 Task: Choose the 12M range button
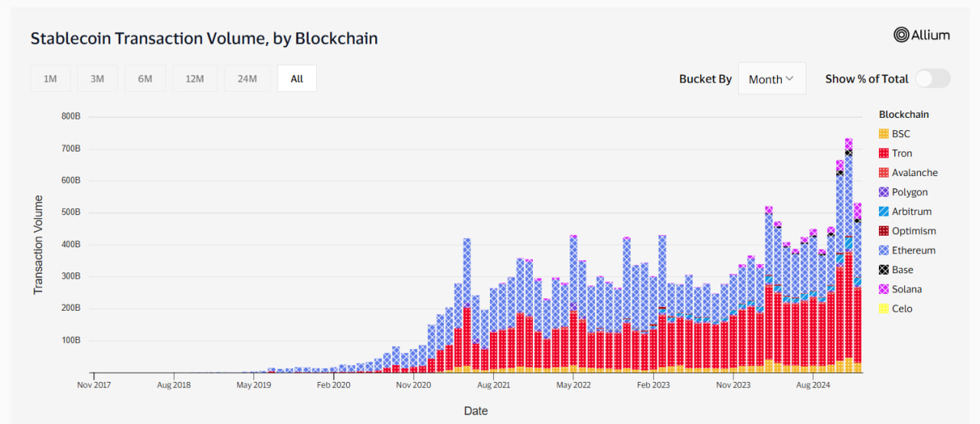coord(194,79)
